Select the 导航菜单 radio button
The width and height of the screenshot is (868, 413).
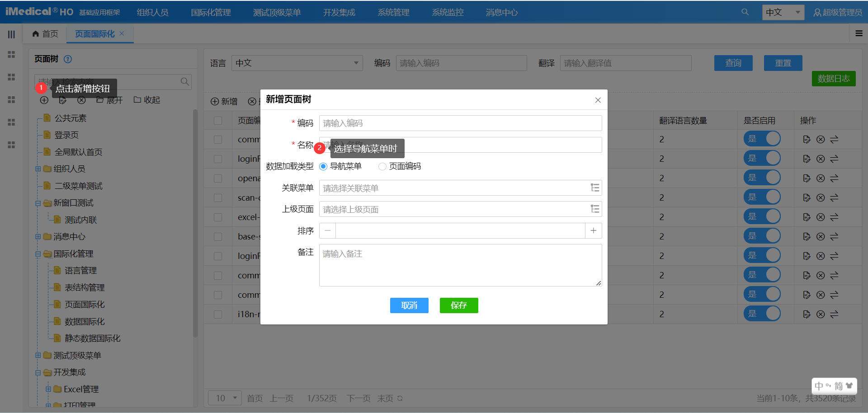pos(323,166)
